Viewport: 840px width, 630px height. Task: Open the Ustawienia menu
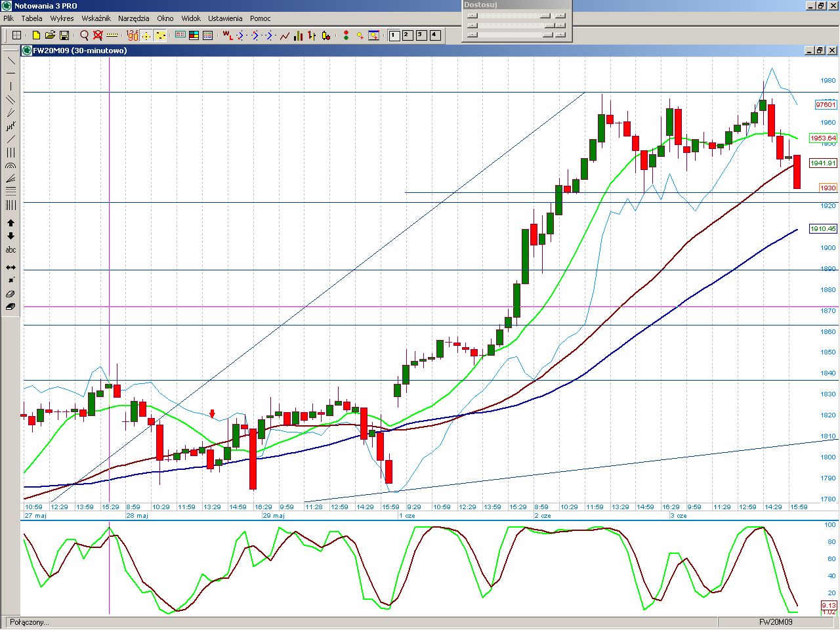tap(225, 18)
